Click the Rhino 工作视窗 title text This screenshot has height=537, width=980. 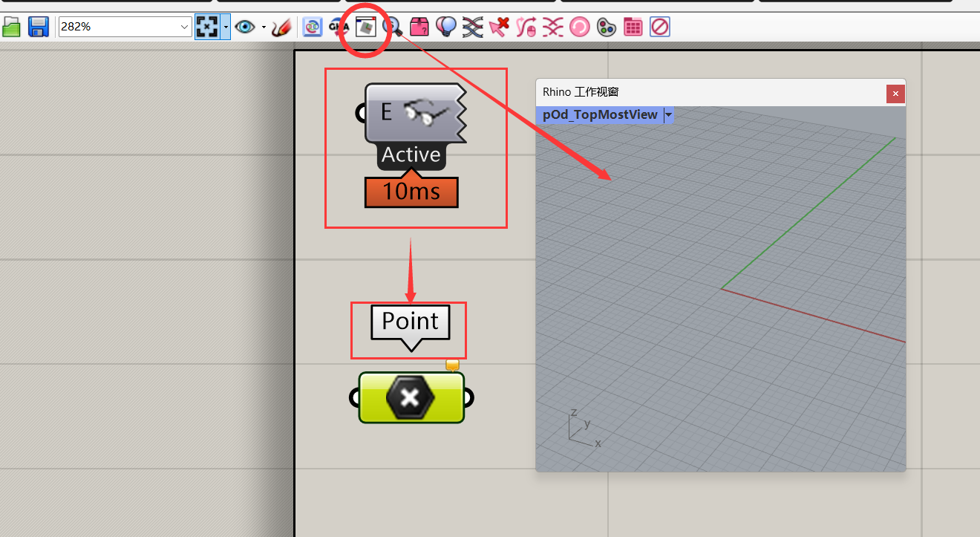(x=581, y=92)
